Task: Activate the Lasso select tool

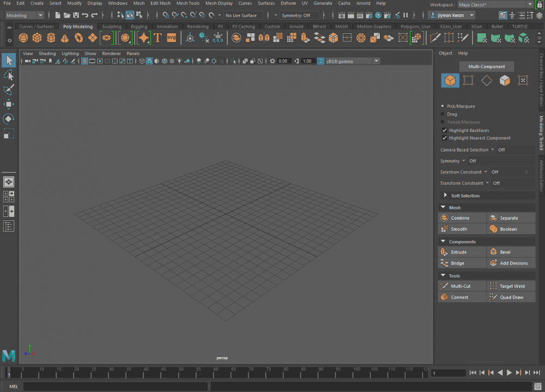Action: tap(9, 75)
